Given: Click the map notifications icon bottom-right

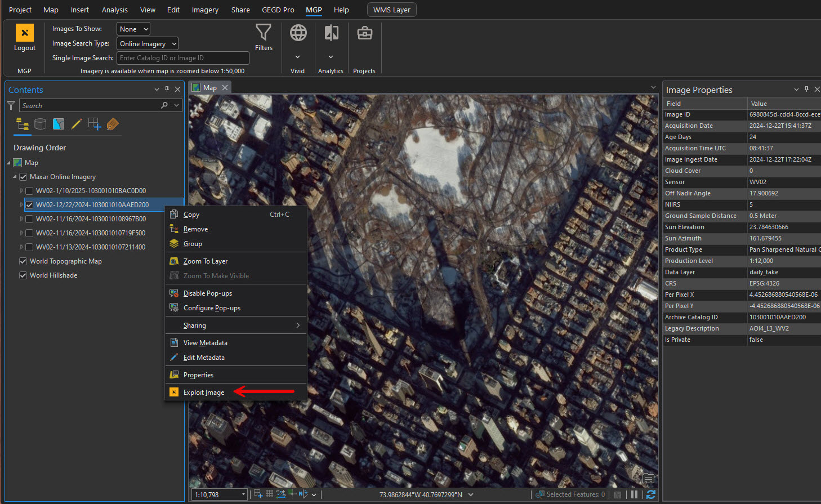Looking at the screenshot, I should [649, 479].
